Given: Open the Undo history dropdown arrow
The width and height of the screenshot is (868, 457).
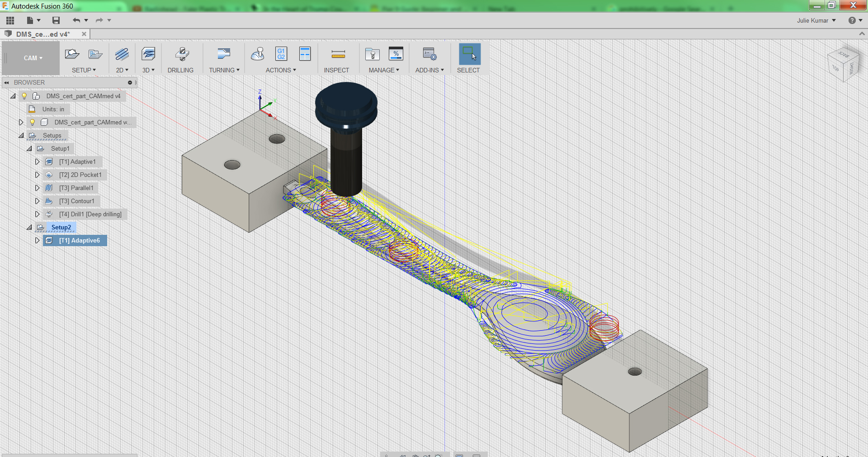Looking at the screenshot, I should coord(86,20).
